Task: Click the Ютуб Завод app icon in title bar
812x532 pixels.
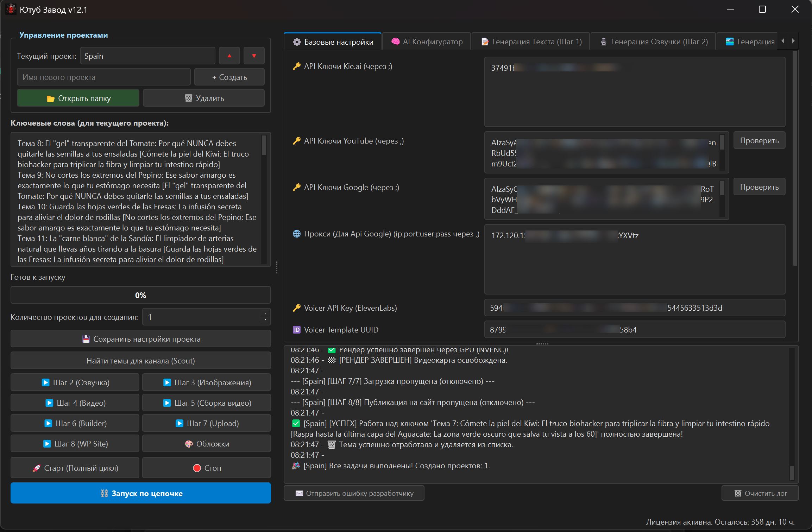Action: [x=11, y=9]
